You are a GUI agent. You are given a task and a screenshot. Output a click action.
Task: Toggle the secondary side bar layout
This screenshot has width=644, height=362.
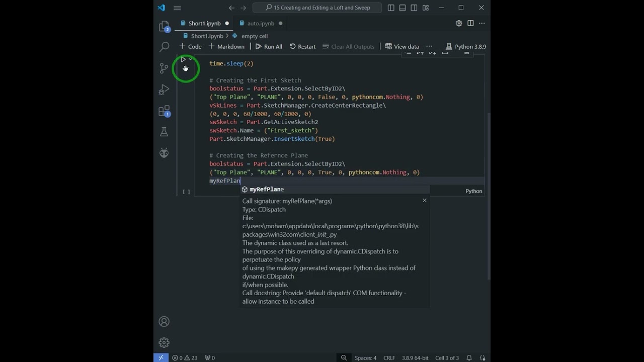(414, 8)
